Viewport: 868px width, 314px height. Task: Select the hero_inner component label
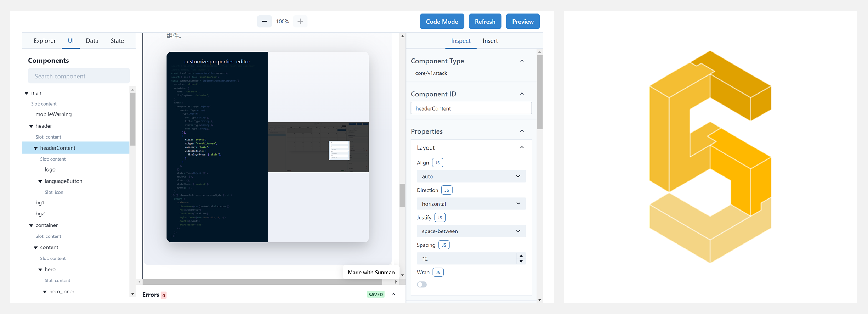point(62,292)
